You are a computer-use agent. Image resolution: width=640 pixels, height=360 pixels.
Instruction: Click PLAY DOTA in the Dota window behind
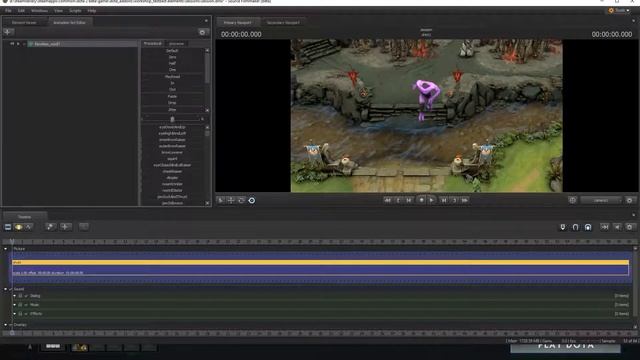(x=565, y=346)
